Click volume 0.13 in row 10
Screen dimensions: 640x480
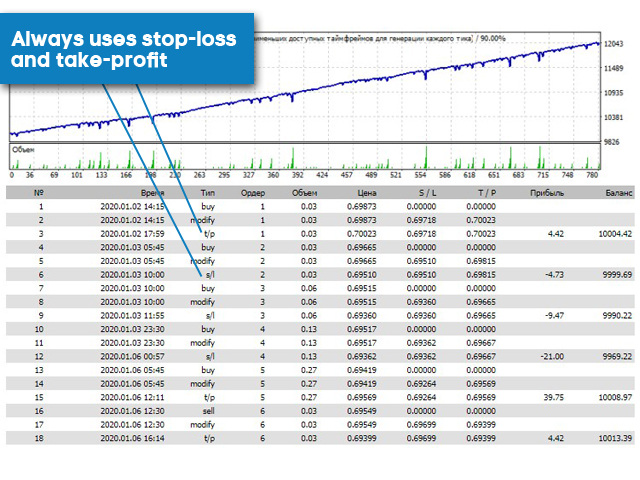point(309,329)
